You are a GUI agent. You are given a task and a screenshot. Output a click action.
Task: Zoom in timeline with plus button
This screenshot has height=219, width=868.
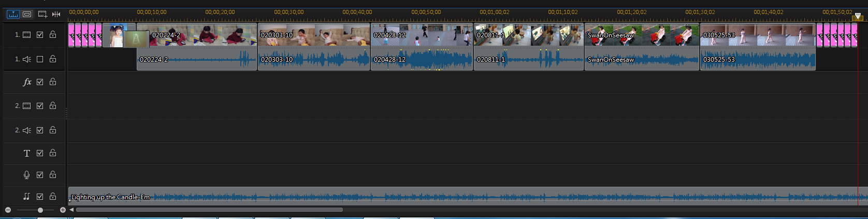pos(63,210)
